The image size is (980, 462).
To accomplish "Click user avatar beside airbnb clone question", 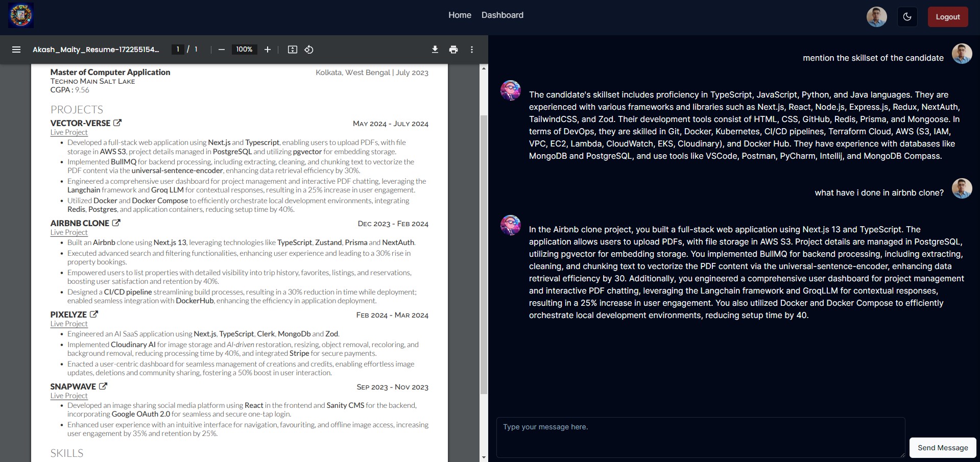I will (x=962, y=188).
